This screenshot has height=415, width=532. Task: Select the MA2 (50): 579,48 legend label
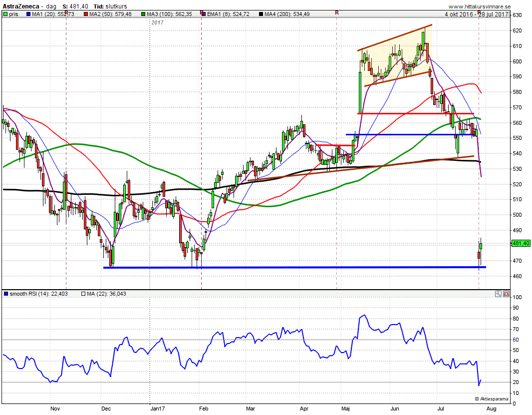point(110,14)
